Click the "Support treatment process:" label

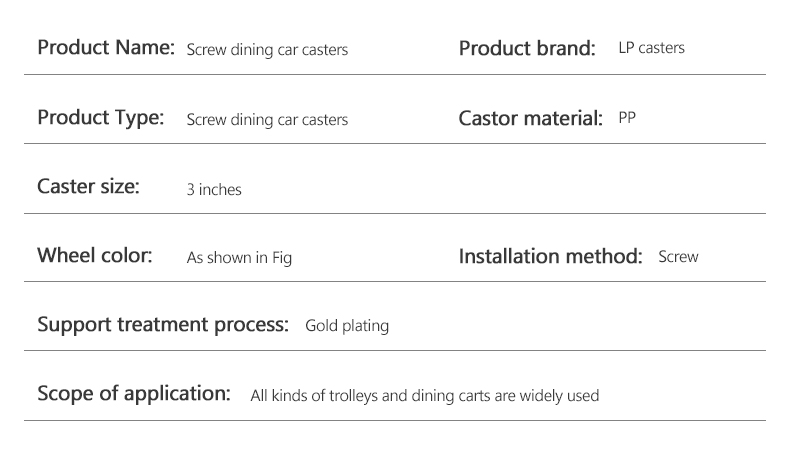tap(162, 325)
